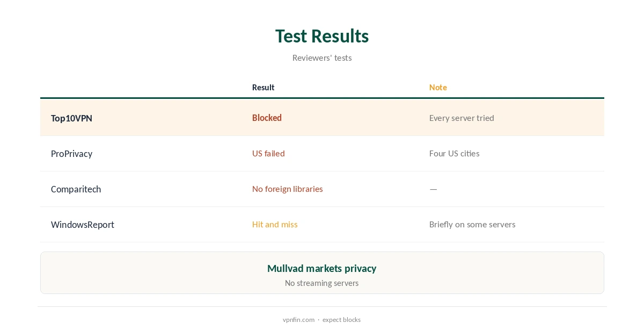Click the 'No streaming servers' caption
This screenshot has width=644, height=330.
pyautogui.click(x=322, y=283)
